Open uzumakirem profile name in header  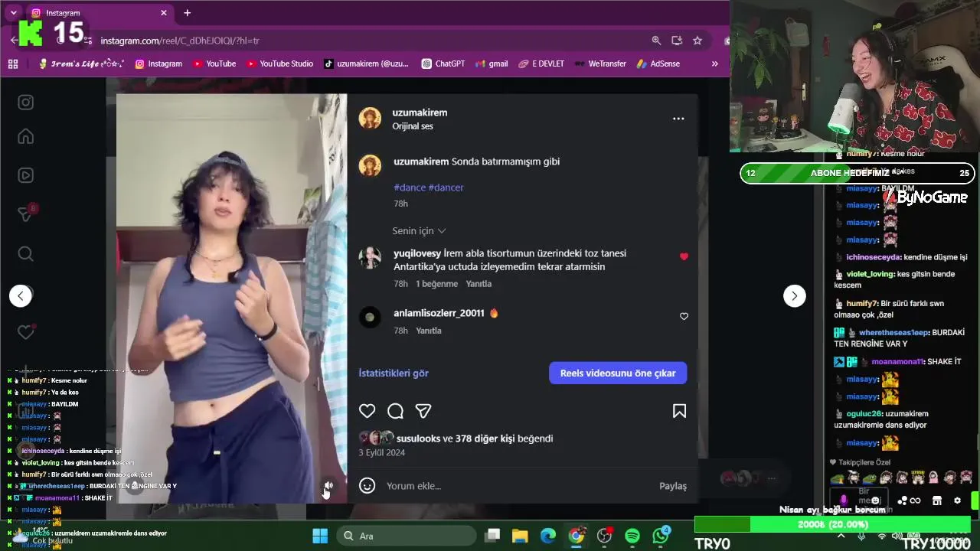420,112
